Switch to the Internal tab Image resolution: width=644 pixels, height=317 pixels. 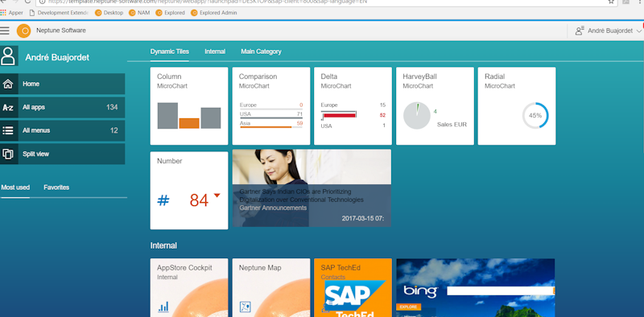pos(215,51)
